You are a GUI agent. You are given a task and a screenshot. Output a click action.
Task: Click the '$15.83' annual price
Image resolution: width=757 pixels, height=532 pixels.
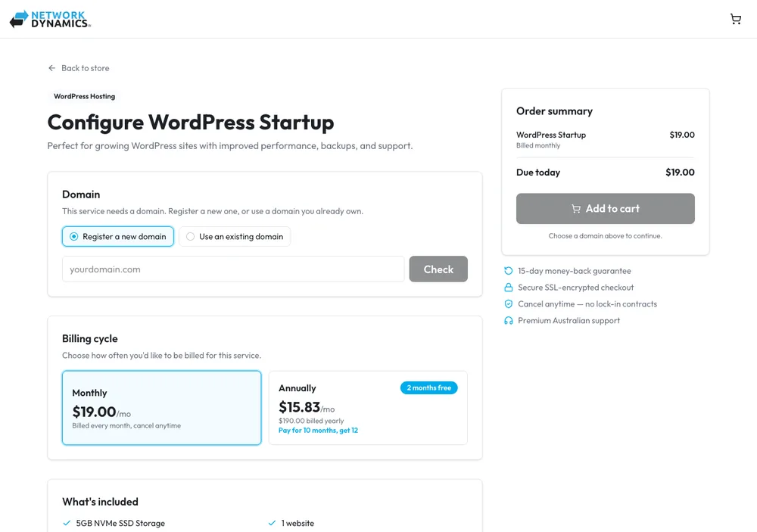[x=299, y=407]
